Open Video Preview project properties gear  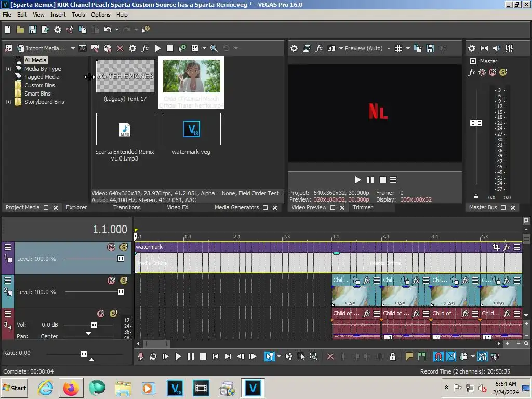[294, 48]
